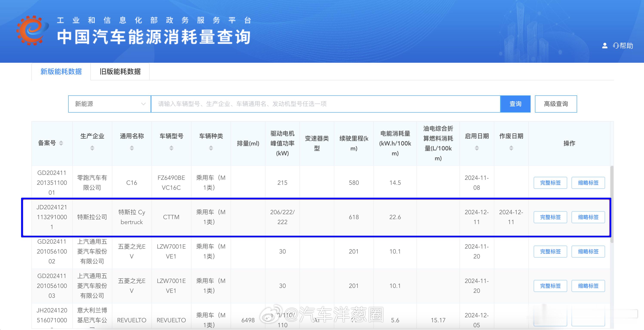Switch to 旧版能耗数据 tab
Viewport: 644px width, 330px height.
pyautogui.click(x=120, y=72)
